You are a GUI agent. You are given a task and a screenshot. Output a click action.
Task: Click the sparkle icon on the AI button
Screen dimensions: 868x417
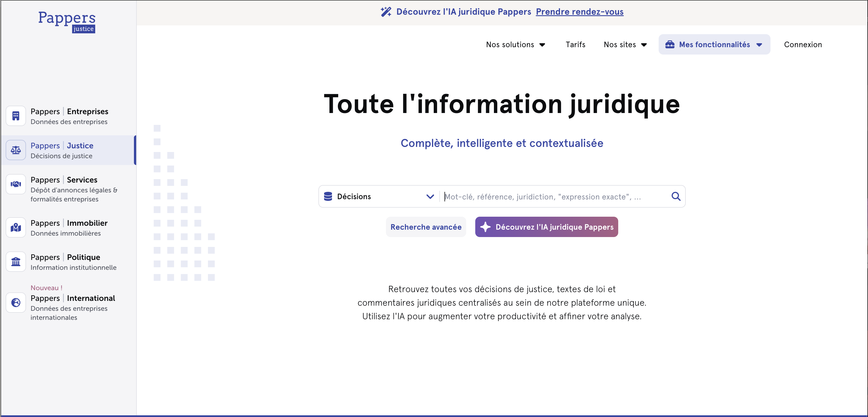click(x=485, y=227)
